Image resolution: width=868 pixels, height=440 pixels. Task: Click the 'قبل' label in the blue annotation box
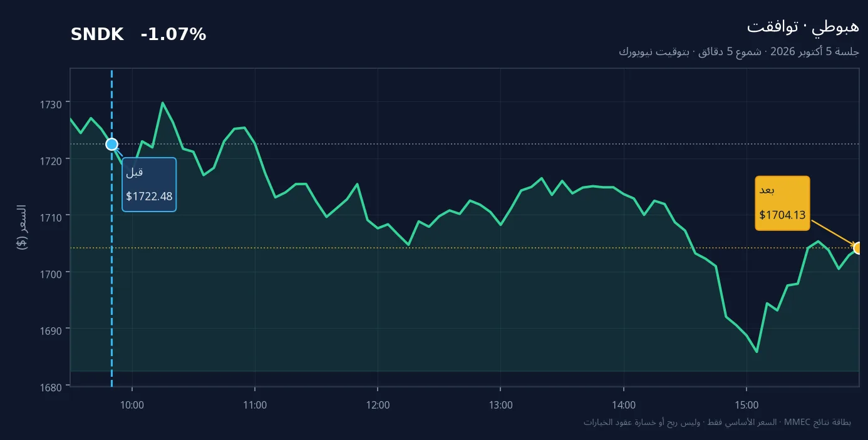click(135, 172)
